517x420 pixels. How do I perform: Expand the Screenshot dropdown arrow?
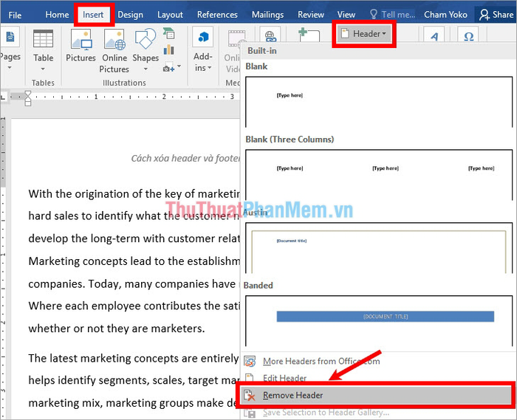pyautogui.click(x=179, y=66)
